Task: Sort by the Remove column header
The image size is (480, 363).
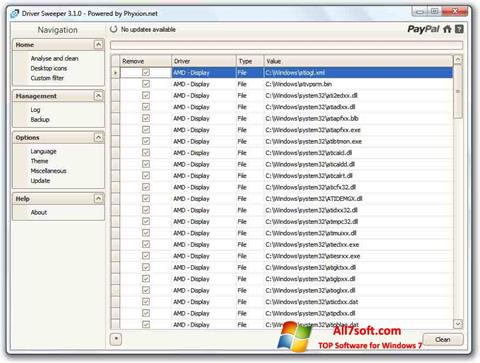Action: click(145, 61)
